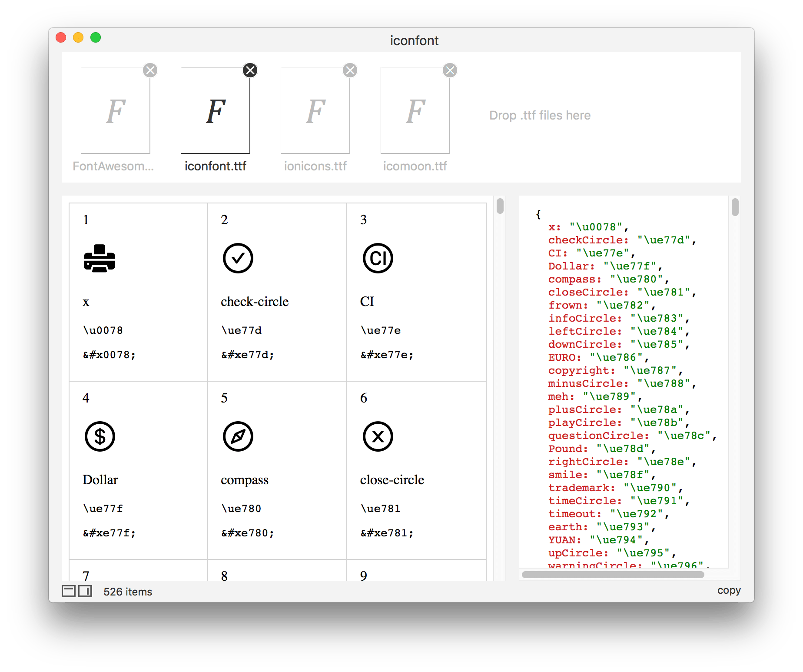
Task: Click the icon grid vertical scrollbar
Action: 500,206
